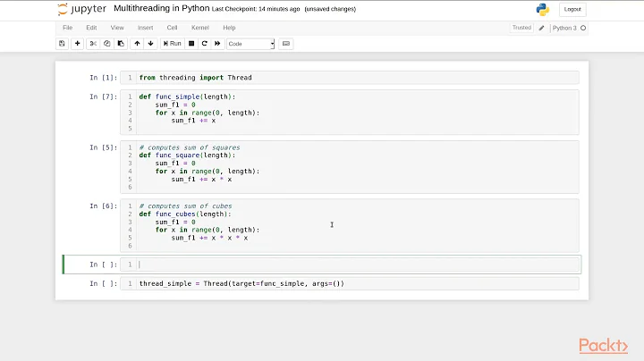Image resolution: width=644 pixels, height=361 pixels.
Task: Open the Help menu
Action: point(229,28)
